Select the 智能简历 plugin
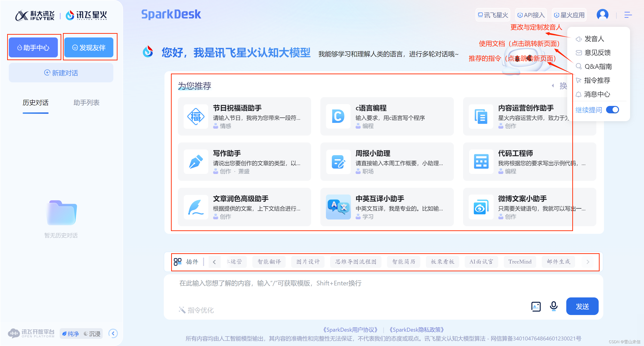 [404, 262]
